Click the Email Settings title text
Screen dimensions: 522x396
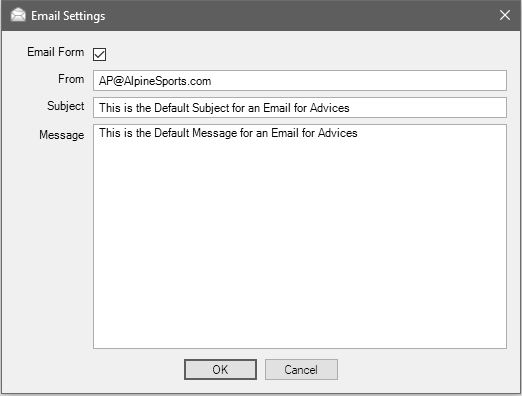pyautogui.click(x=68, y=16)
